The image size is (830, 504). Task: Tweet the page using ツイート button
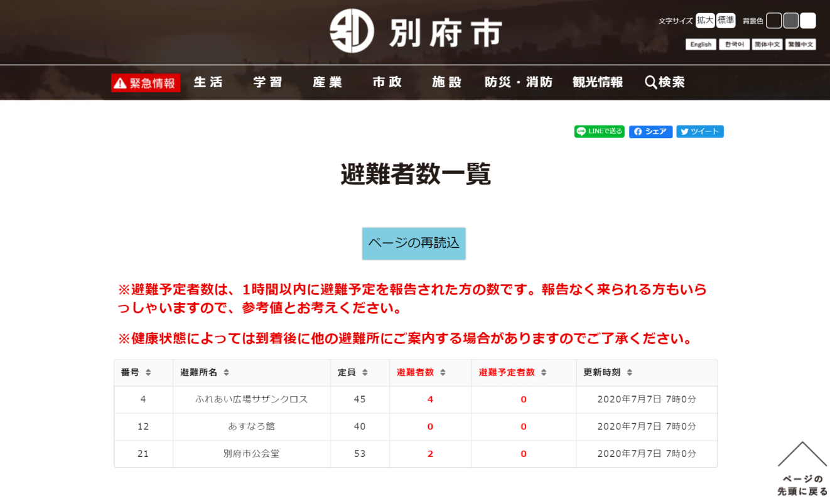pos(699,132)
